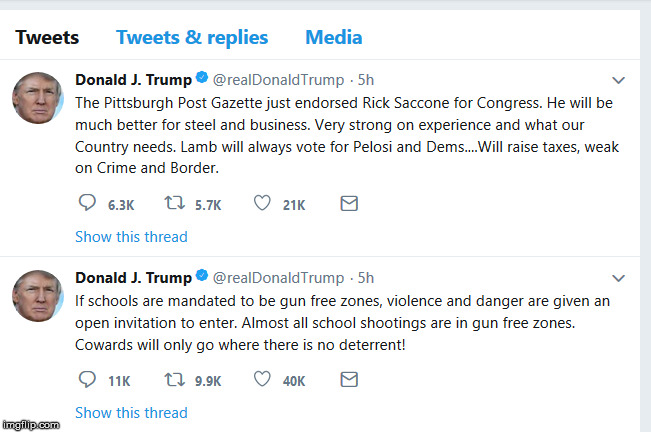Open the second tweet's dropdown arrow
The height and width of the screenshot is (432, 651).
pyautogui.click(x=618, y=278)
